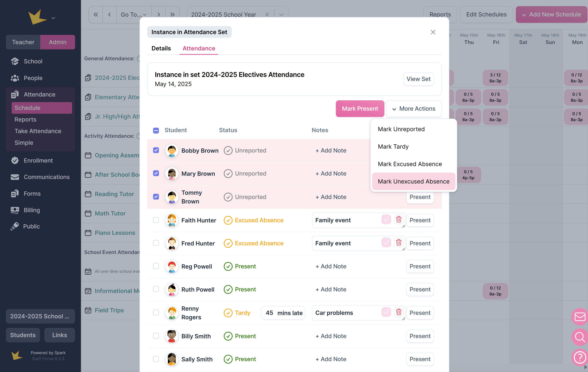
Task: Open the help question mark bubble
Action: [x=579, y=358]
